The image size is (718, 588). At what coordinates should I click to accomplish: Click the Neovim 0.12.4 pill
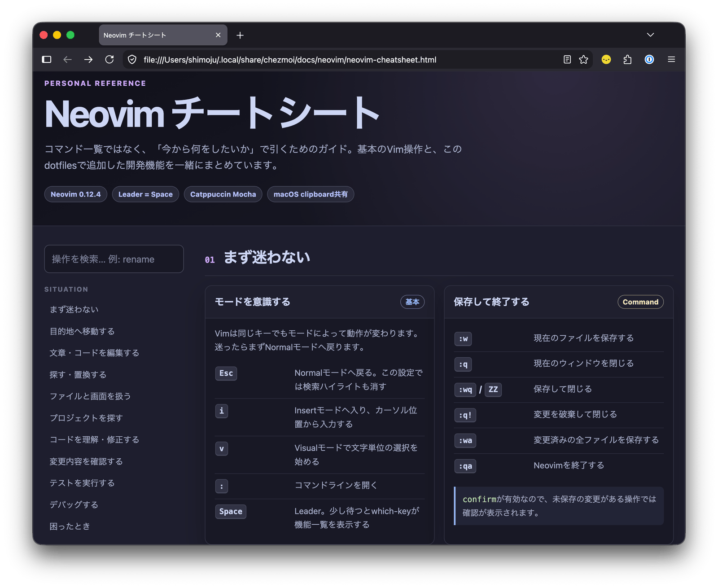tap(76, 194)
